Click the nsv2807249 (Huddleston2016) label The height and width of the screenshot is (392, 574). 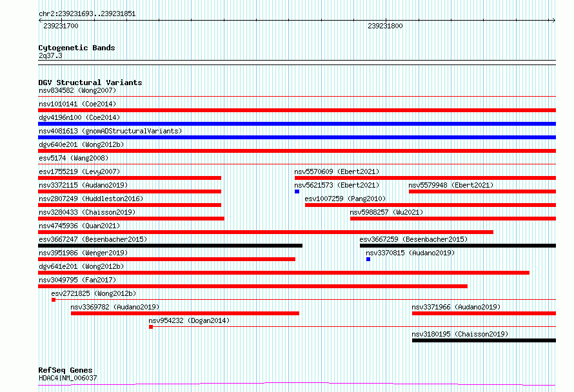(x=91, y=199)
